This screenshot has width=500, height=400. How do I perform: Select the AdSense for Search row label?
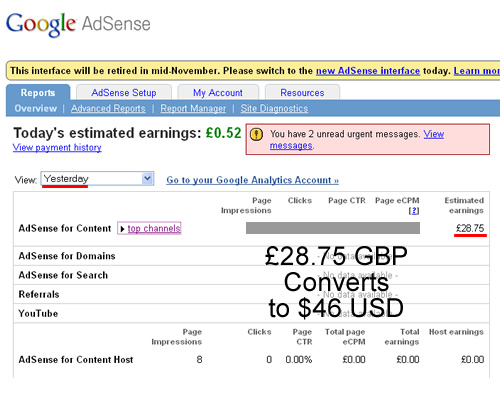point(63,275)
